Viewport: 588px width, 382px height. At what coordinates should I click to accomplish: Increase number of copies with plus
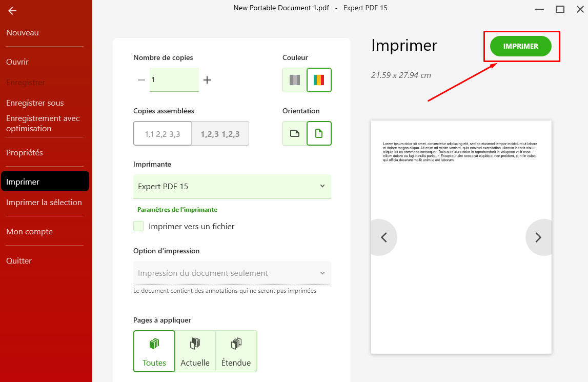pyautogui.click(x=207, y=80)
